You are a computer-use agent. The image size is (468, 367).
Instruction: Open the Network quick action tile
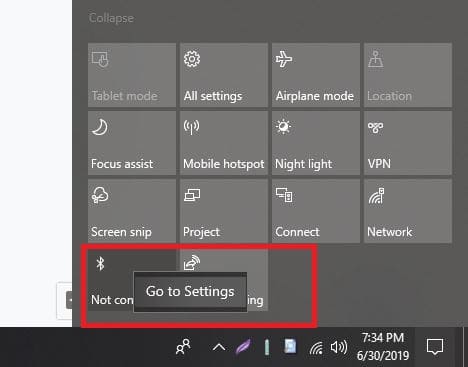coord(408,211)
